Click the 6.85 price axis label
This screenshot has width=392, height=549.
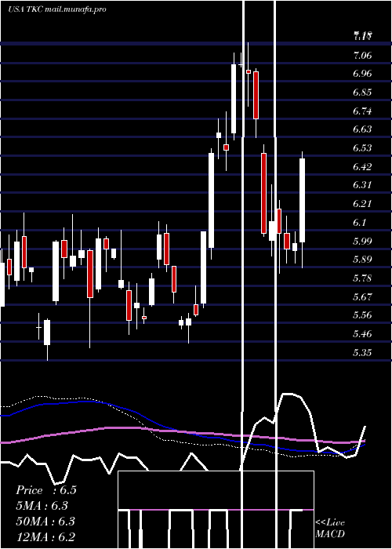[x=362, y=93]
